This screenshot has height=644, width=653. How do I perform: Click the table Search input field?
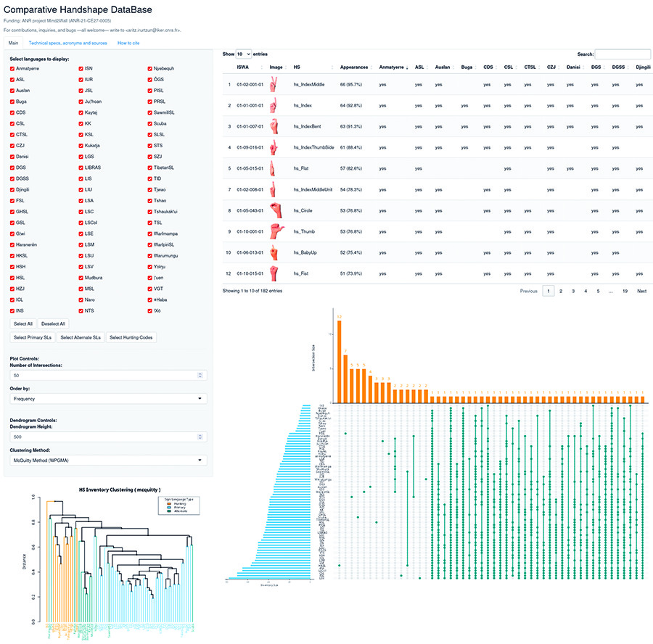pyautogui.click(x=622, y=54)
